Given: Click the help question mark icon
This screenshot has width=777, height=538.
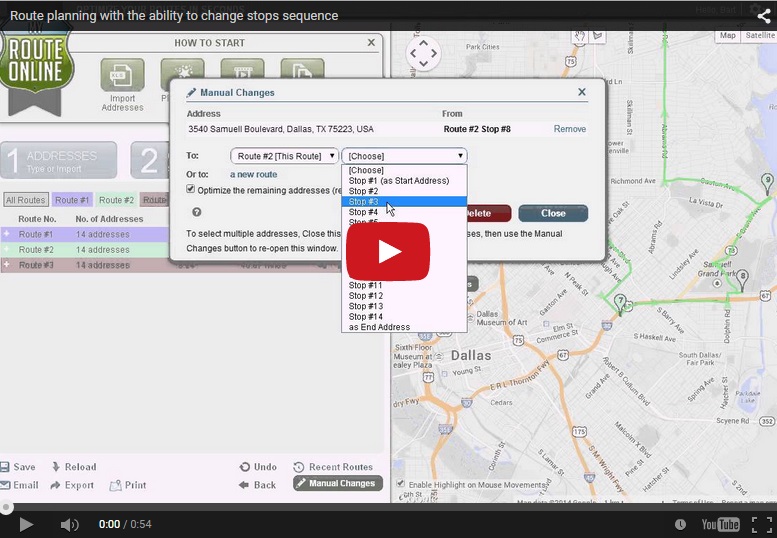Looking at the screenshot, I should [197, 212].
